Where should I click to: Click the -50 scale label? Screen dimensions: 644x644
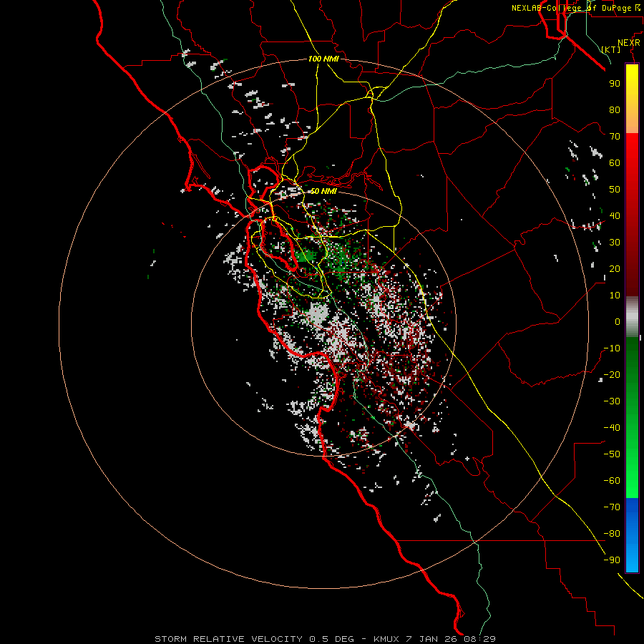tap(612, 454)
